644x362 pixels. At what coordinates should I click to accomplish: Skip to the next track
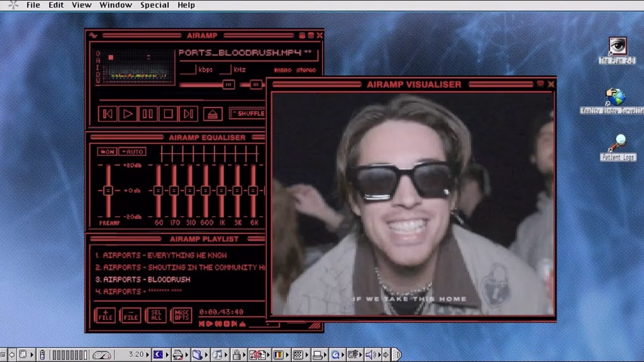188,114
